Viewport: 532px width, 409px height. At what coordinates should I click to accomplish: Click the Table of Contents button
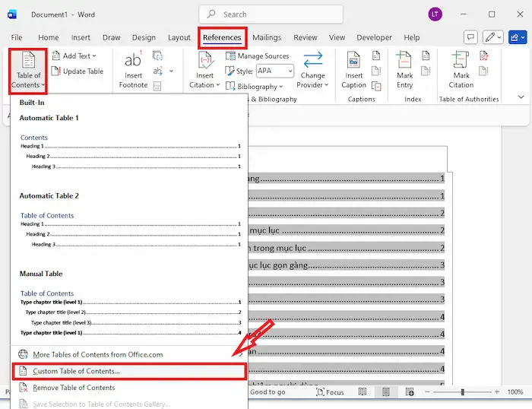[28, 71]
